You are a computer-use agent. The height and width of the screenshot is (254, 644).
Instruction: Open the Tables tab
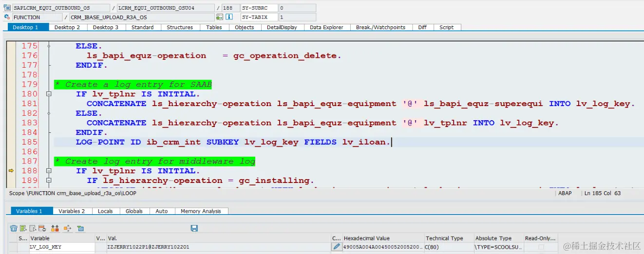point(214,27)
